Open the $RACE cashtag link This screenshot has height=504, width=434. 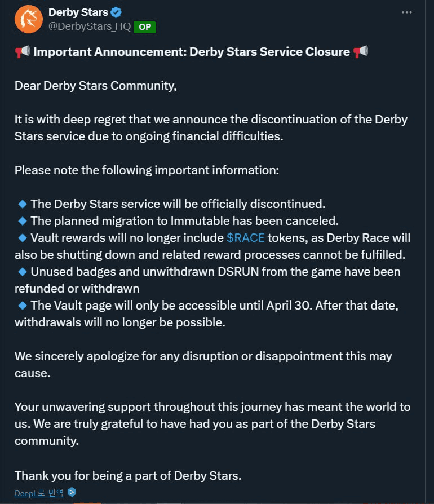pos(245,238)
